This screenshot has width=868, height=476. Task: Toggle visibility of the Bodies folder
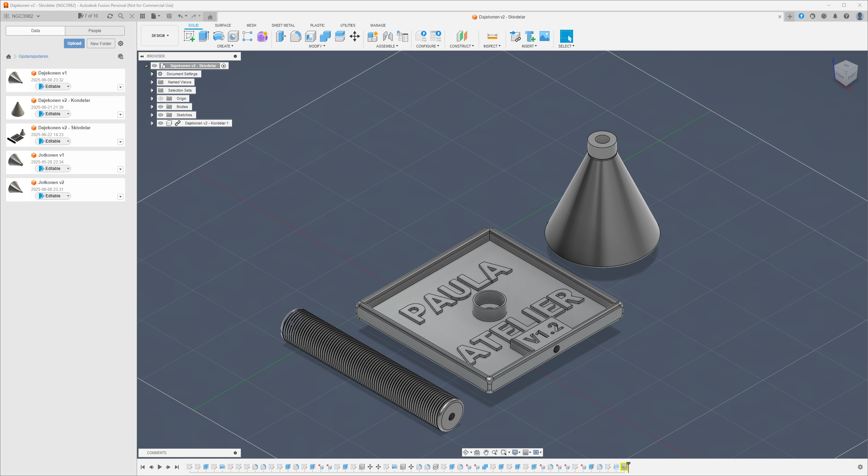pos(161,107)
